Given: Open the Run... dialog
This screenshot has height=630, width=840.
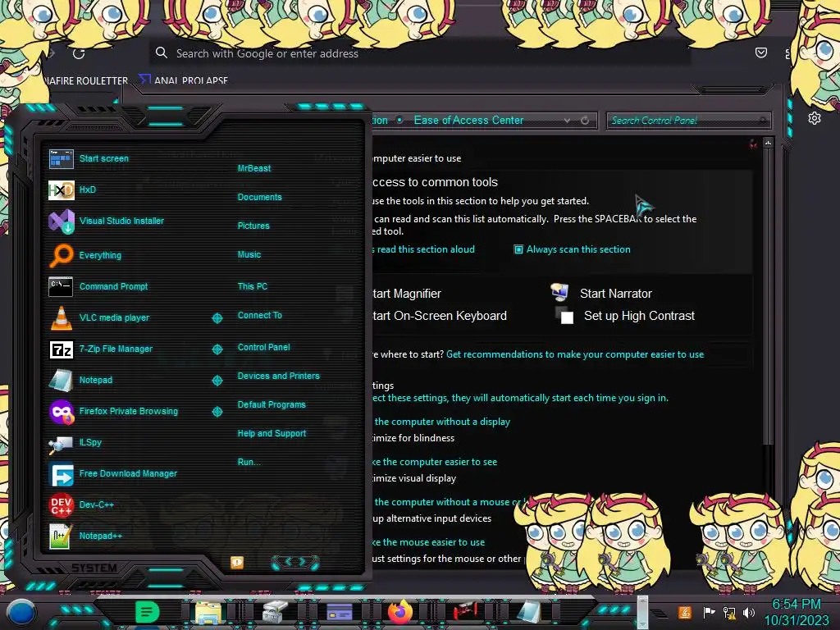Looking at the screenshot, I should (x=249, y=463).
